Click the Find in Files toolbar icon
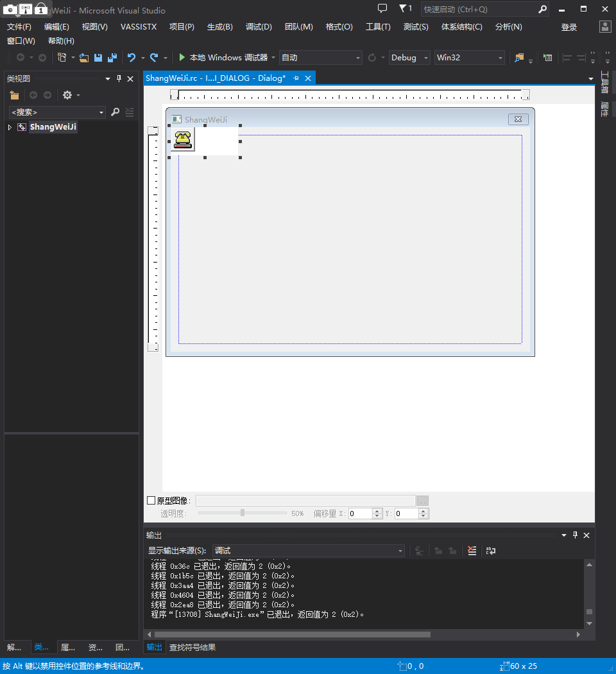 coord(519,58)
